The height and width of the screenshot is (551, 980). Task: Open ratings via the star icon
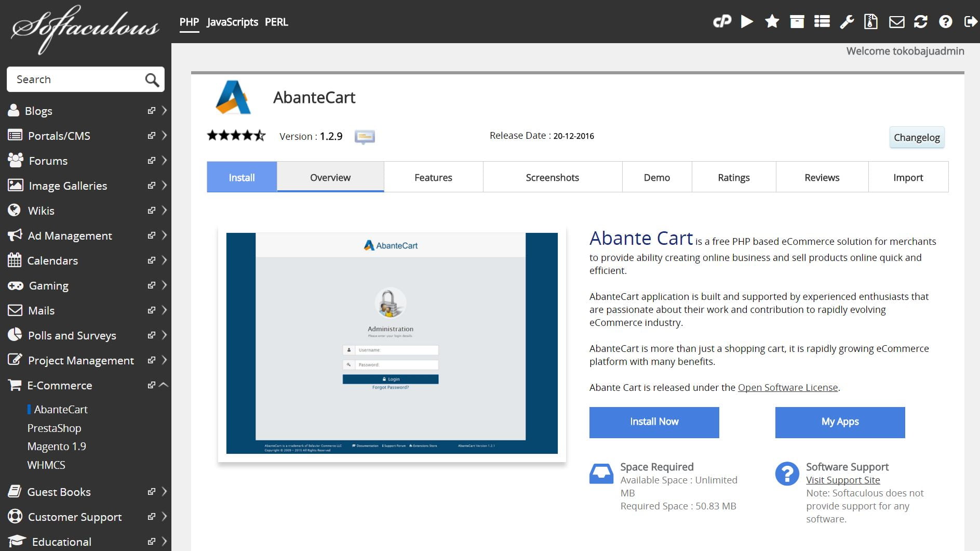click(772, 21)
